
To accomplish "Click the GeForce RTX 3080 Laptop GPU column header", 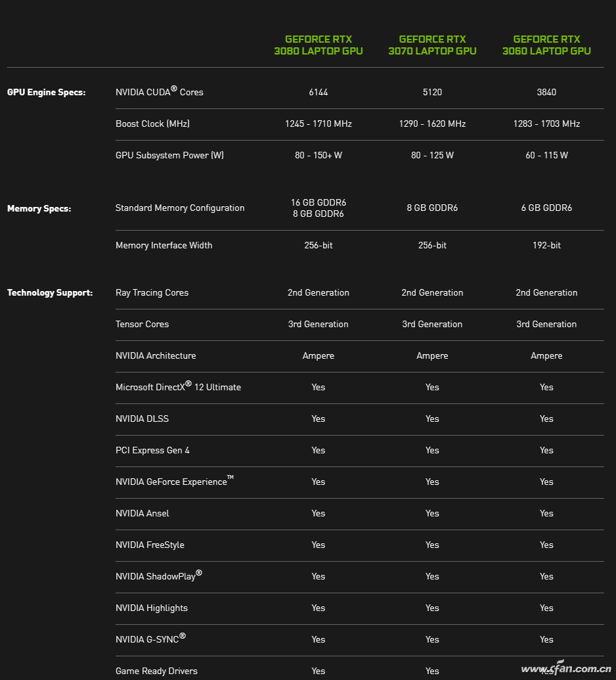I will 319,45.
